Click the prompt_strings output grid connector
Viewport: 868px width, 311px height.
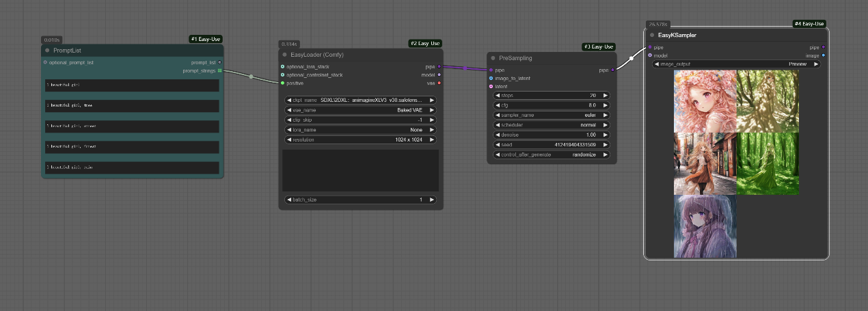(x=219, y=70)
